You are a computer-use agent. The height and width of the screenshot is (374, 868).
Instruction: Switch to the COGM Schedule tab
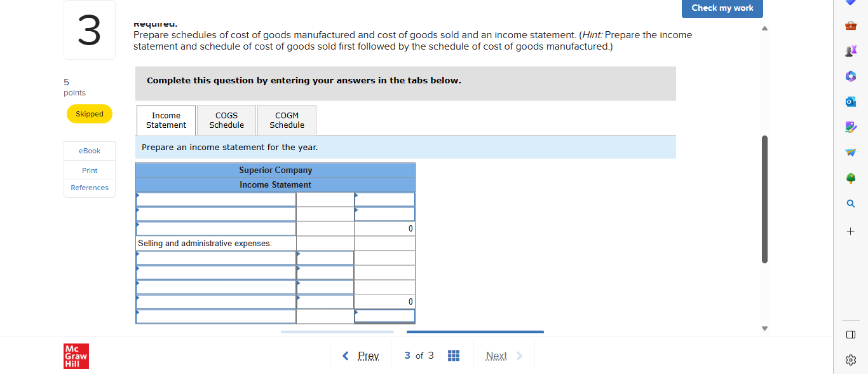pos(286,120)
